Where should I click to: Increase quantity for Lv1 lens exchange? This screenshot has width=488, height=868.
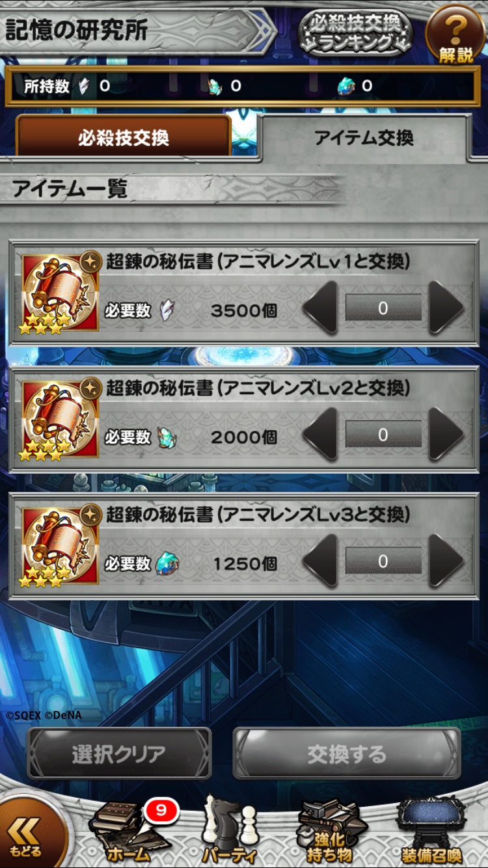pyautogui.click(x=446, y=308)
